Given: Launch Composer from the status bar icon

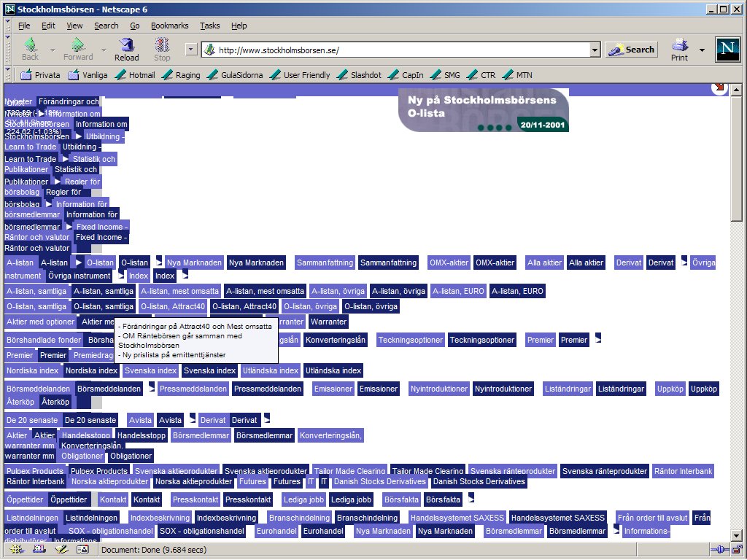Looking at the screenshot, I should (x=61, y=550).
